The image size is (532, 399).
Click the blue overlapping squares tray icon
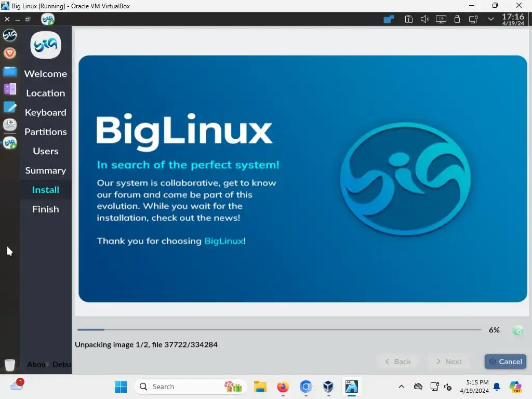tap(389, 19)
